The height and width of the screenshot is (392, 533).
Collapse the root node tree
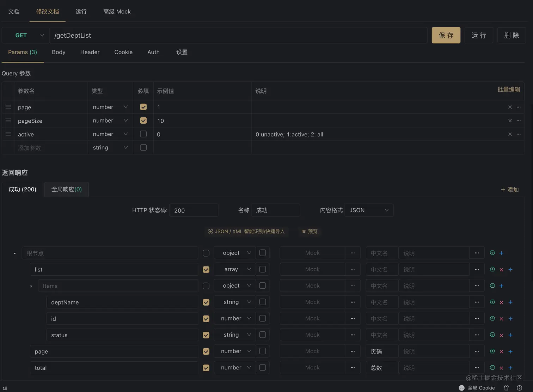pos(14,253)
